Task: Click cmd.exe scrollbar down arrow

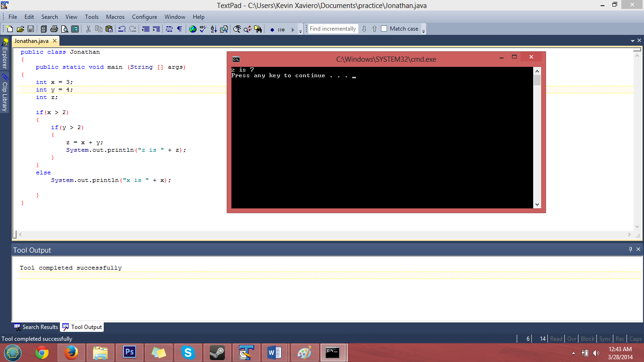Action: [537, 205]
